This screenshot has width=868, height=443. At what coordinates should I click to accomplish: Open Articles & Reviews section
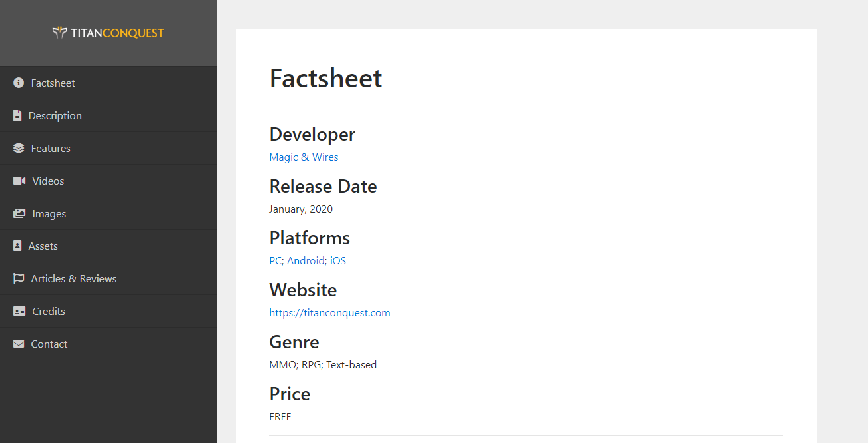(108, 278)
